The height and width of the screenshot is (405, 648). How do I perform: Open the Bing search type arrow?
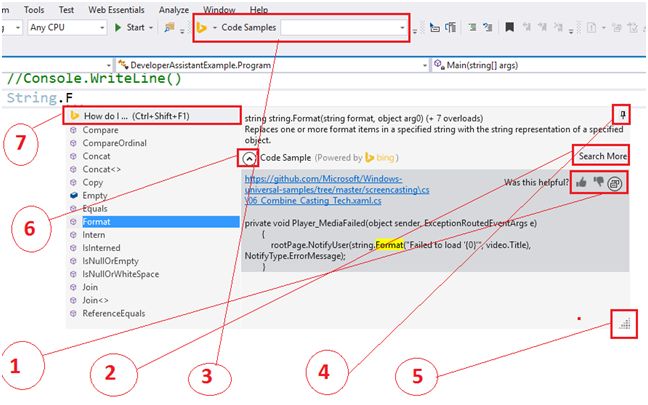[x=214, y=28]
